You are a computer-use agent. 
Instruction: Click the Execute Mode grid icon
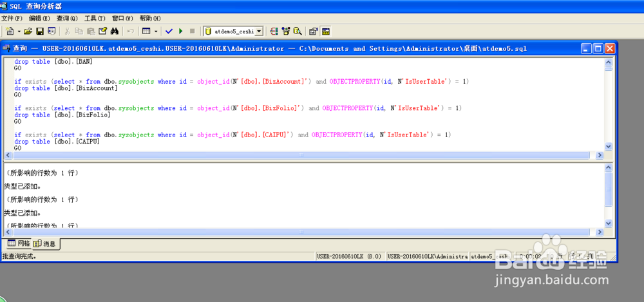(146, 31)
